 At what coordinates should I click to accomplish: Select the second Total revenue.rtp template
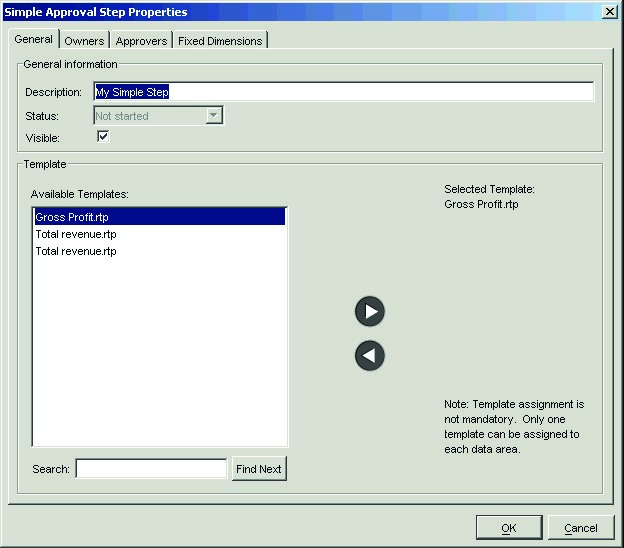coord(76,251)
